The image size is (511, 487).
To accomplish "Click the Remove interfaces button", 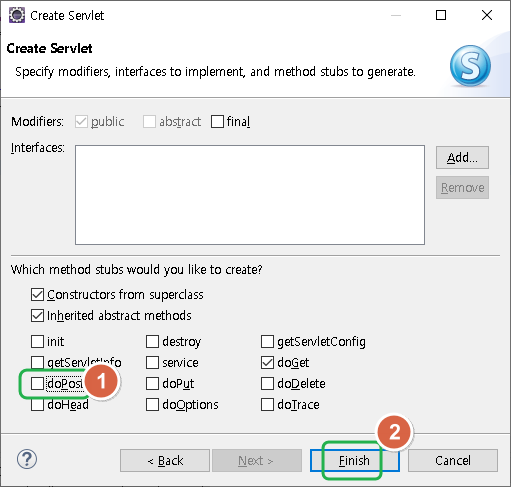I will point(462,188).
